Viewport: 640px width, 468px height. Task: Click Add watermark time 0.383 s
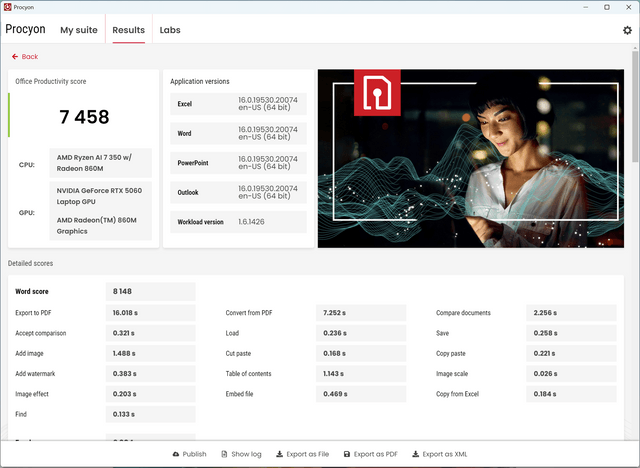[x=150, y=374]
